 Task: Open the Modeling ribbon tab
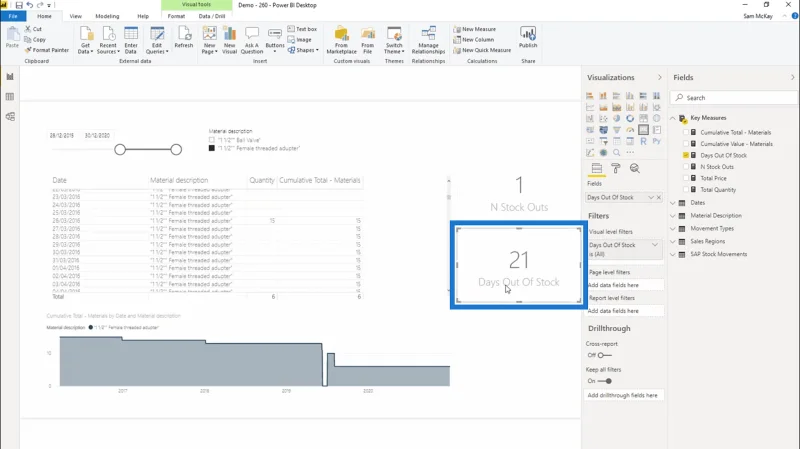point(107,16)
